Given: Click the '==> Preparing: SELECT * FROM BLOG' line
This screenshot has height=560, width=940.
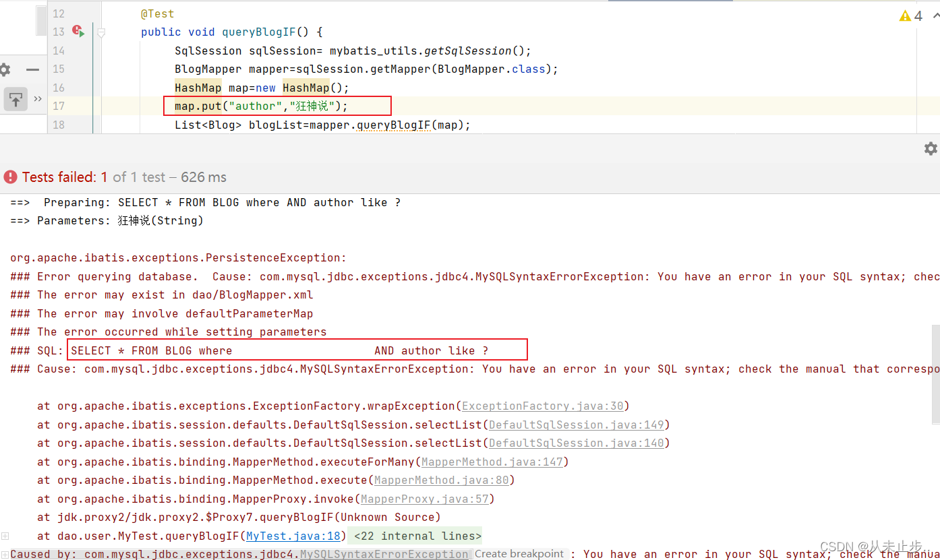Looking at the screenshot, I should (206, 202).
